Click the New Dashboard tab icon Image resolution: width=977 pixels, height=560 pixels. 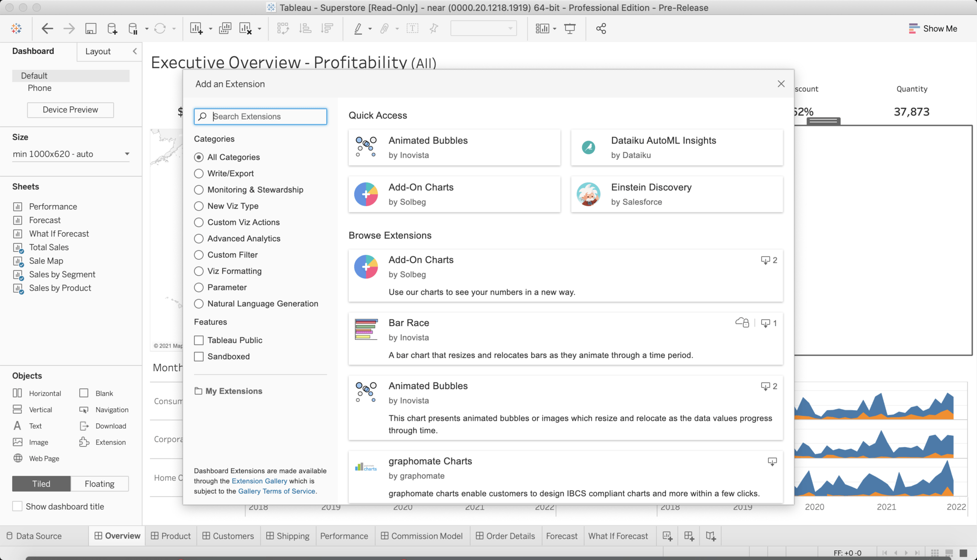(689, 536)
